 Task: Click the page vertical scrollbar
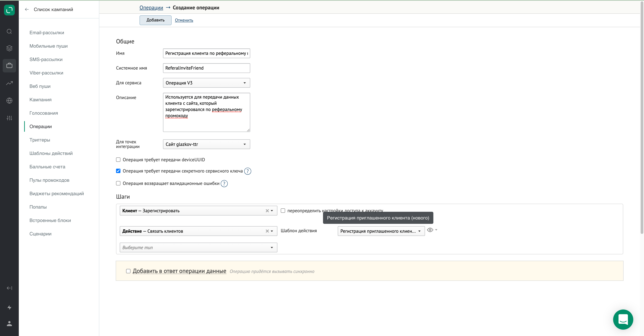pyautogui.click(x=642, y=118)
